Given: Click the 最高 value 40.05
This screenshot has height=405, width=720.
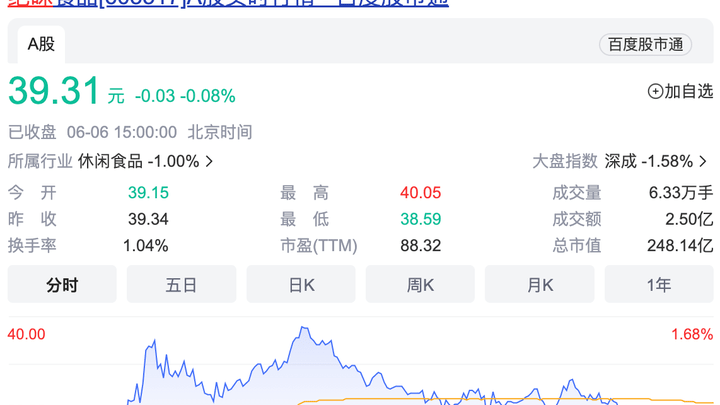Looking at the screenshot, I should [x=421, y=192].
